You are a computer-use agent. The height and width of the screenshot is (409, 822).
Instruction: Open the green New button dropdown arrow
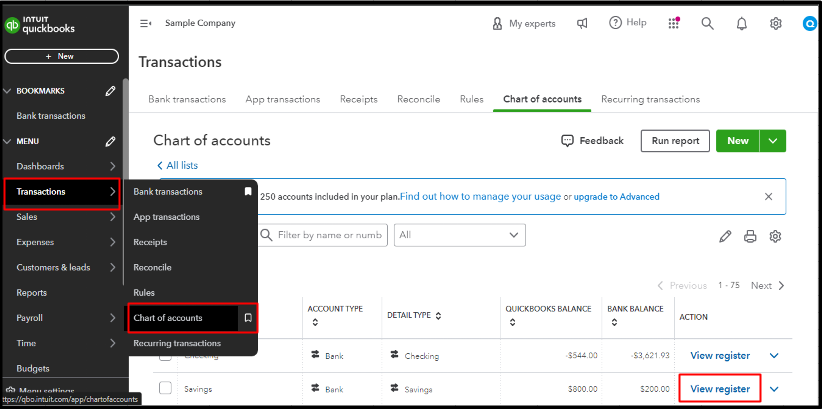773,141
